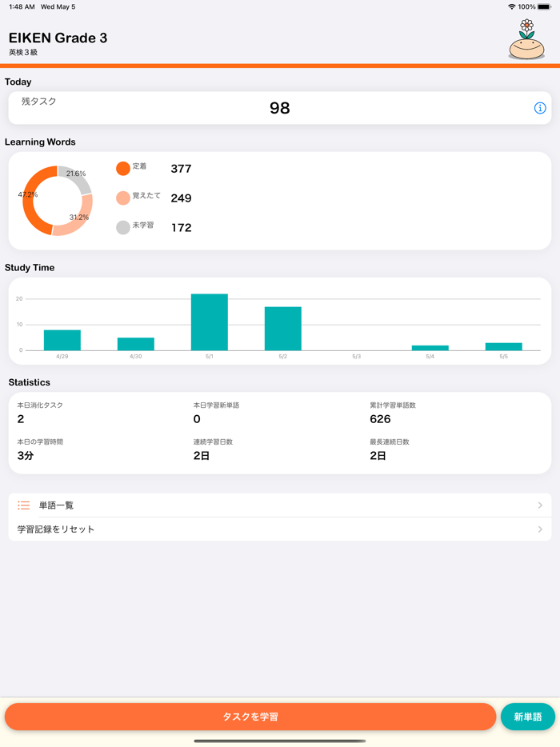Select the 4/30 bar in Study Time chart
The height and width of the screenshot is (747, 560).
coord(136,344)
